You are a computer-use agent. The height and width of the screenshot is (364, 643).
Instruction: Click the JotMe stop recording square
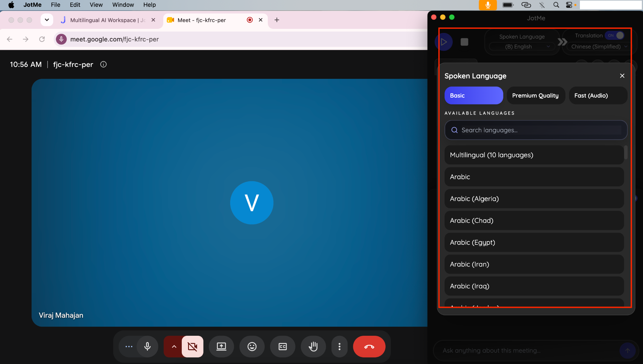tap(464, 42)
